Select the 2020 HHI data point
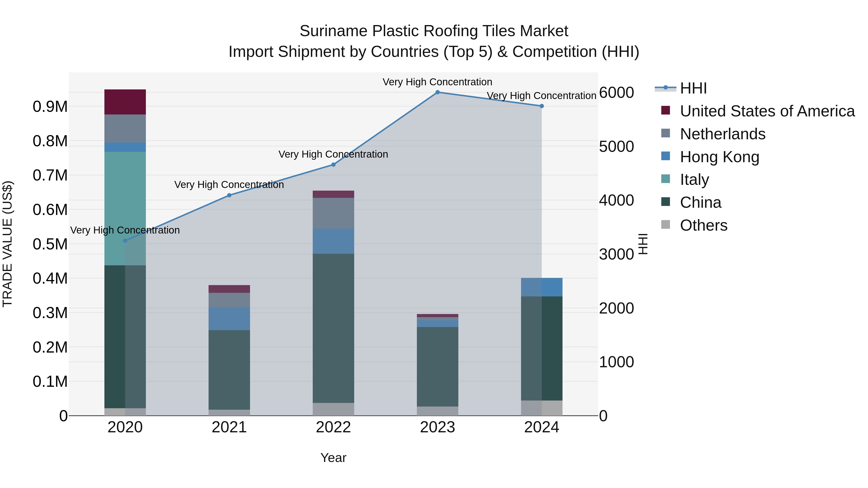This screenshot has height=488, width=868. (x=125, y=241)
